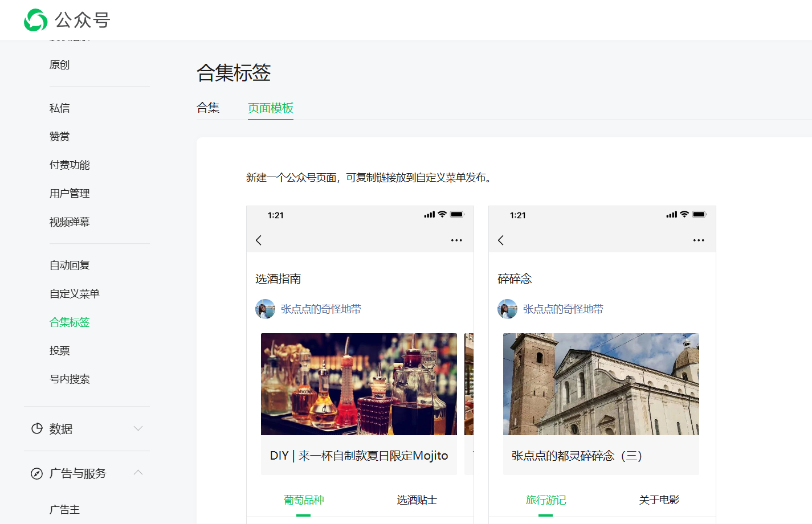Switch to 关于电影 tab in preview
Viewport: 812px width, 524px height.
(659, 500)
